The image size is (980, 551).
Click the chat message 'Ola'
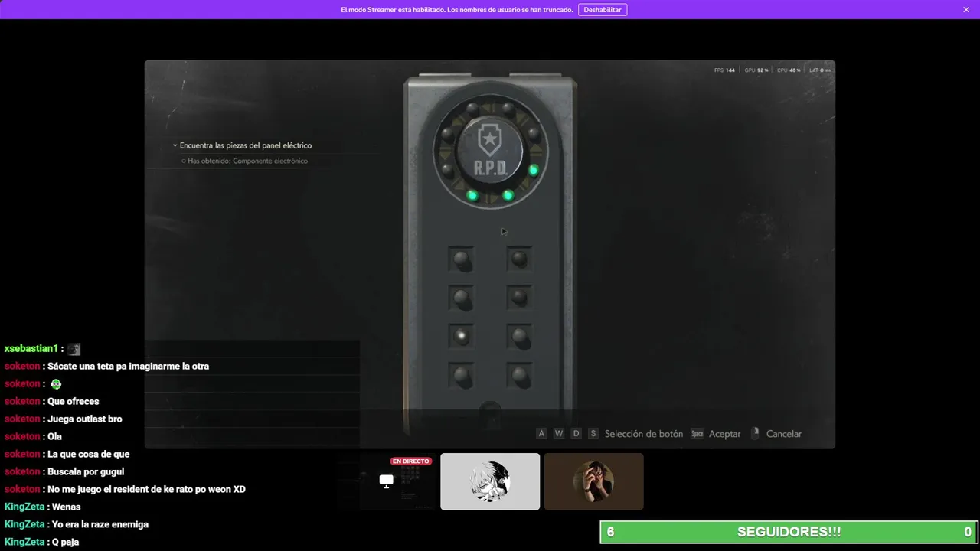54,437
